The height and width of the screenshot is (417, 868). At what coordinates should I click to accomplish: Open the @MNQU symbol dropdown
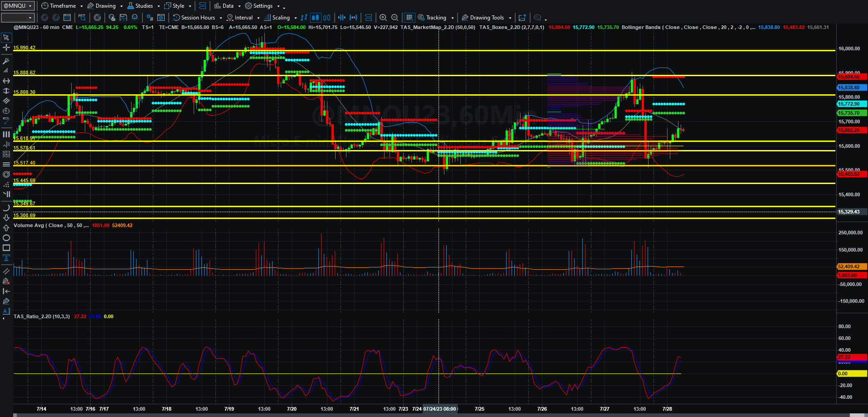pyautogui.click(x=18, y=6)
